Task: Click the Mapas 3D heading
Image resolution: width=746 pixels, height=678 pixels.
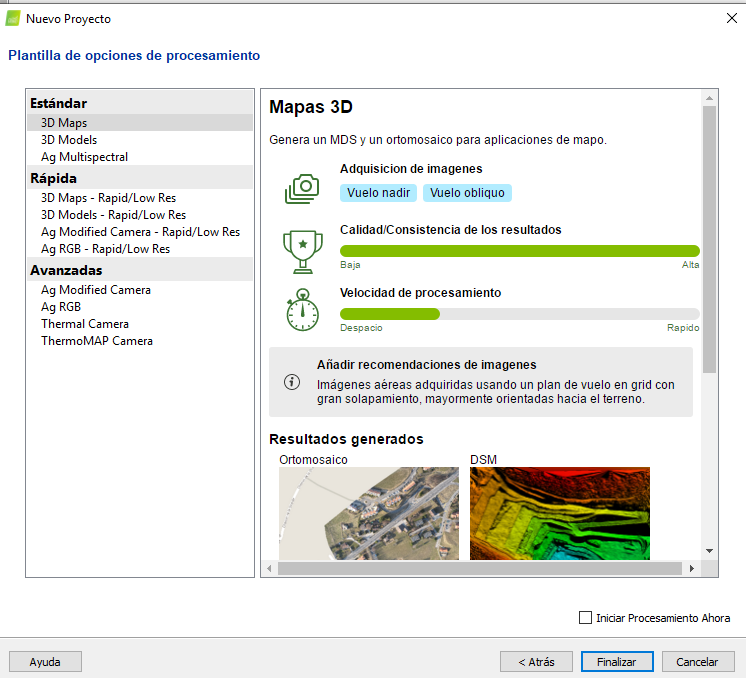Action: (311, 107)
